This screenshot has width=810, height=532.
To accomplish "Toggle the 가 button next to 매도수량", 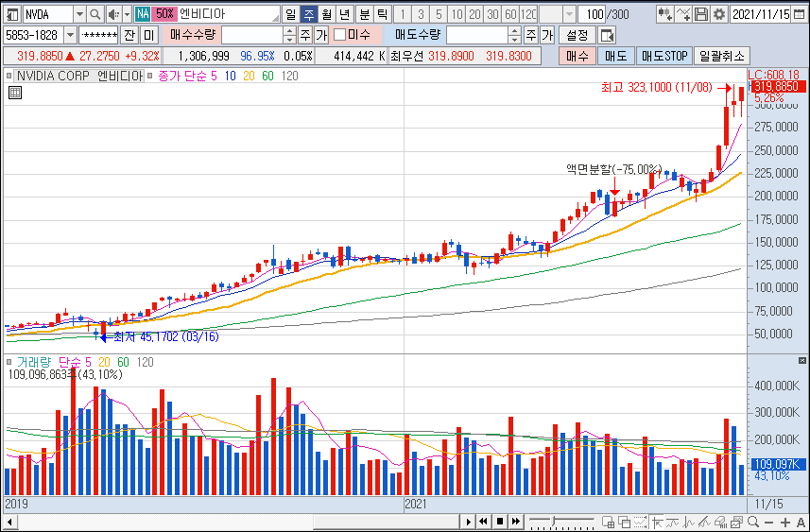I will pos(547,35).
